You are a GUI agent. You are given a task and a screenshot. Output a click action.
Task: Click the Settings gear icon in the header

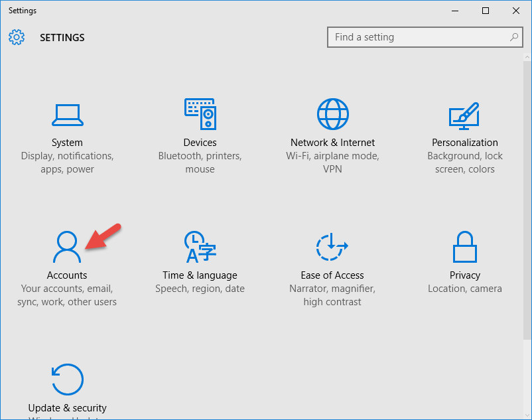(x=16, y=37)
